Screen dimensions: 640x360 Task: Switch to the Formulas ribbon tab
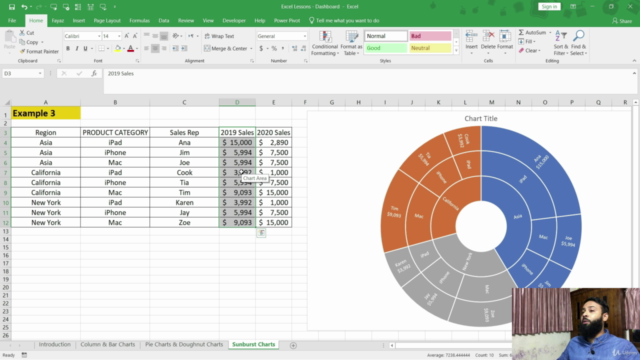(139, 20)
